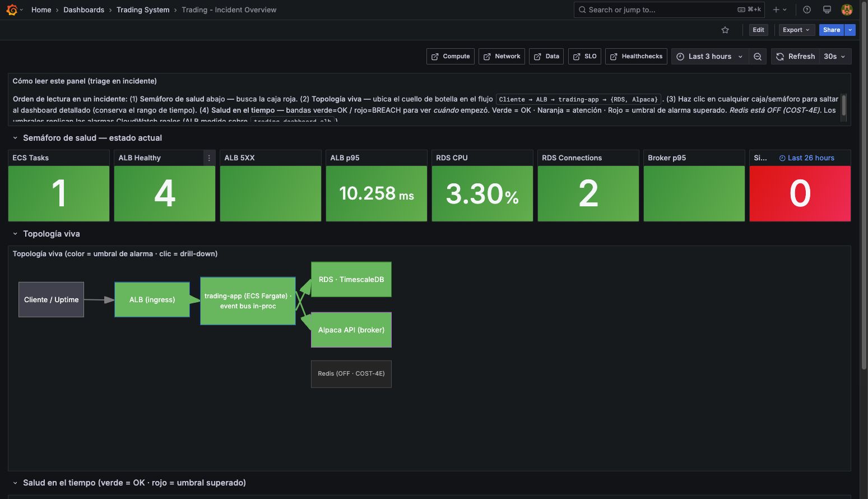Click the ALB (ingress) topology node

(x=152, y=299)
